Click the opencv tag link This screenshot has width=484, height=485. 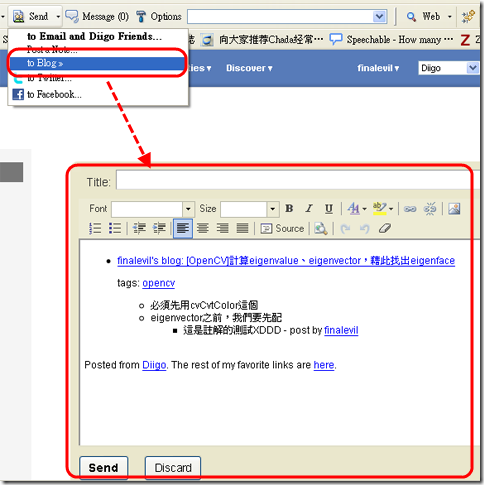click(x=159, y=283)
